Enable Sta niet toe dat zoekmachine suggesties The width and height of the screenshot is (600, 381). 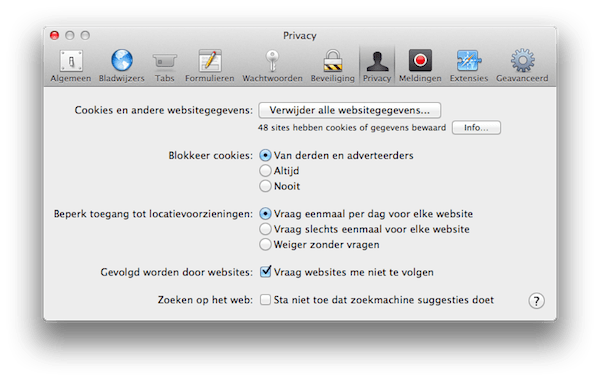coord(265,300)
